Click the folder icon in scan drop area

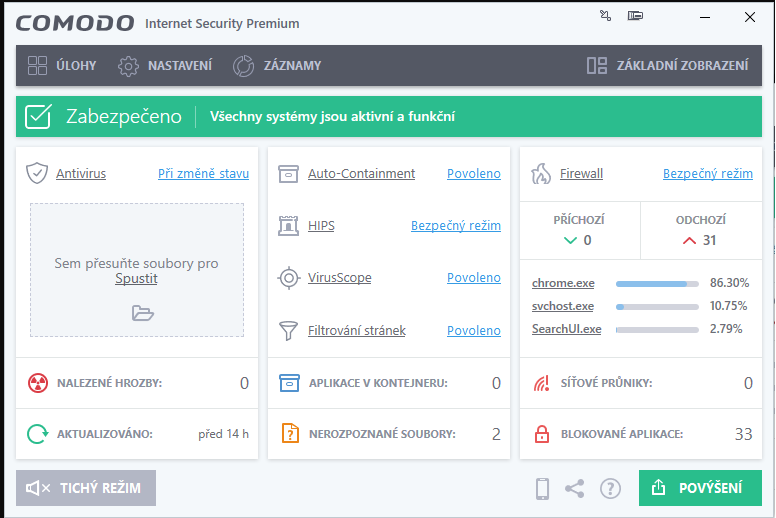(x=143, y=313)
